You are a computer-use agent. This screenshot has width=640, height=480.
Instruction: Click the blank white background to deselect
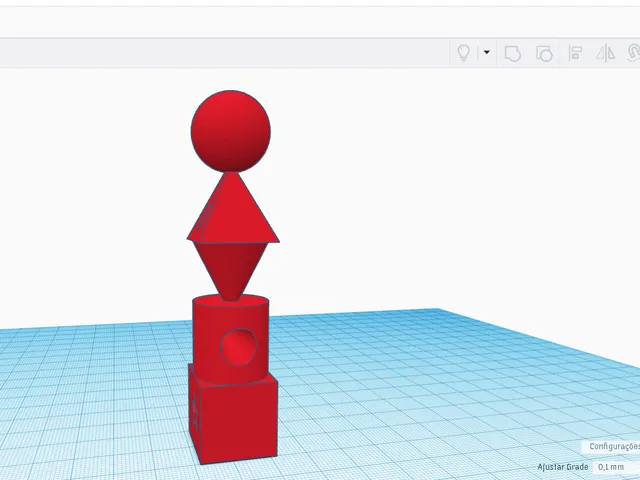pos(408,184)
